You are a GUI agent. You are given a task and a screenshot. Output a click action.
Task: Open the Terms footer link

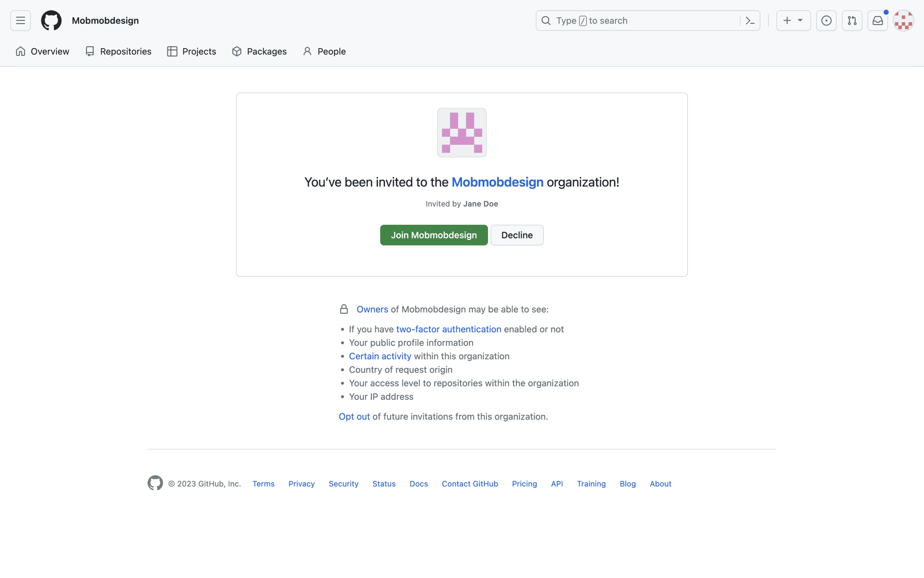pos(263,484)
